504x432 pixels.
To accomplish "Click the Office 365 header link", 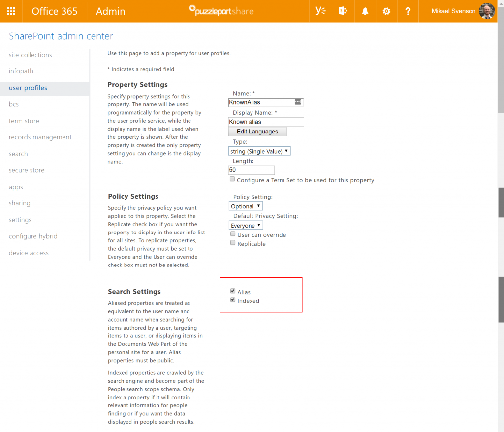I will (55, 11).
